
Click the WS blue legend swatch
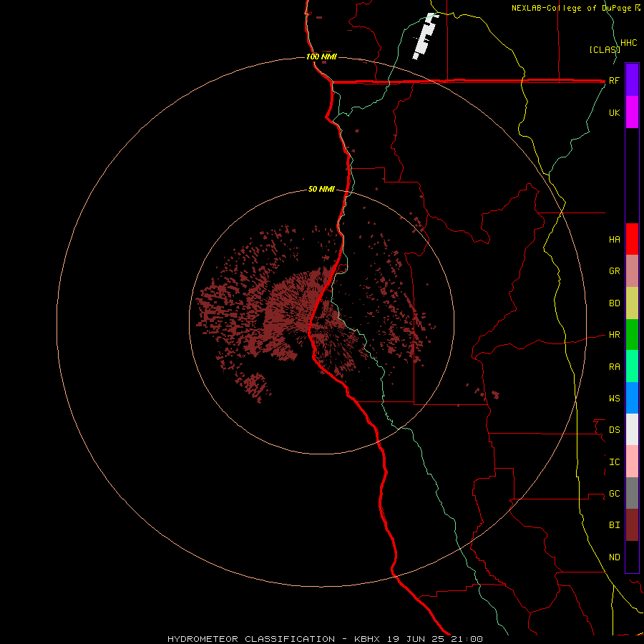632,398
